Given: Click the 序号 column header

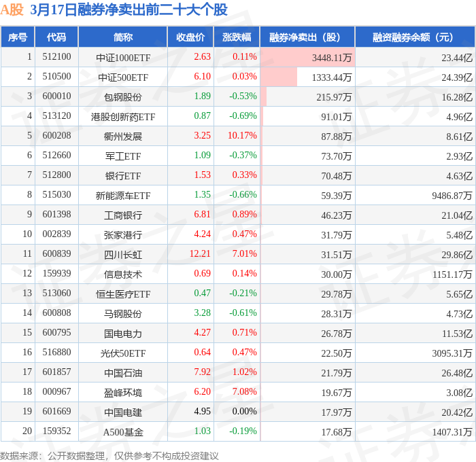Looking at the screenshot, I should point(18,37).
